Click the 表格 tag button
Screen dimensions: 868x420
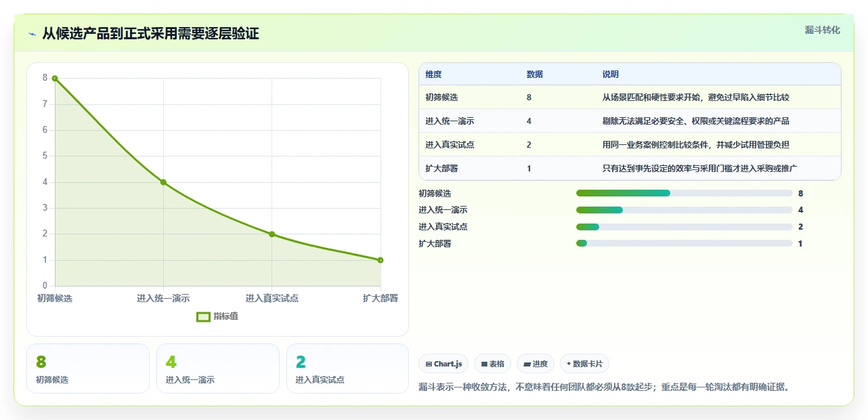pos(493,364)
